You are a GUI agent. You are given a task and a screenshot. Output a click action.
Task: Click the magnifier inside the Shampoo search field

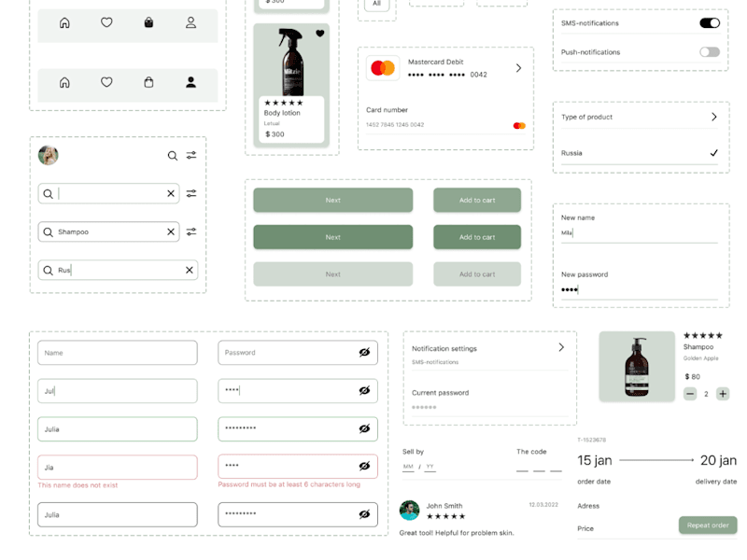49,231
